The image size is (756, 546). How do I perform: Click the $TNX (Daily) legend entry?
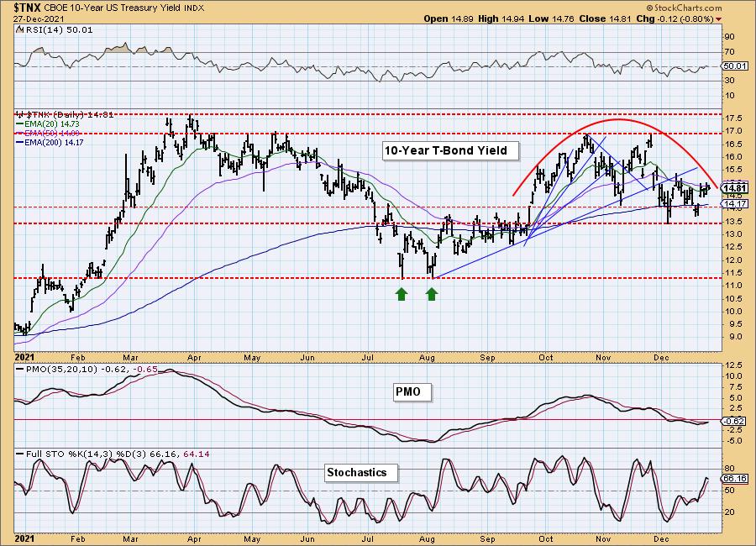pos(64,115)
